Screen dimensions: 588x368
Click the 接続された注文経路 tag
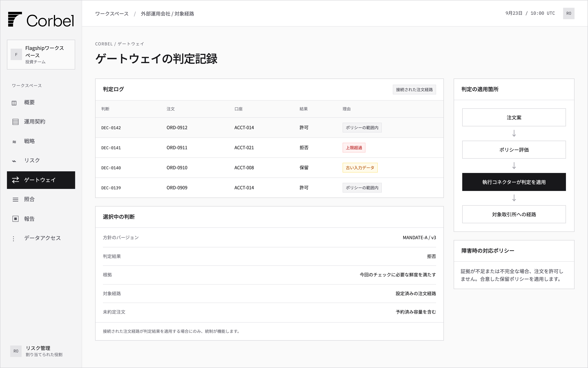[414, 90]
